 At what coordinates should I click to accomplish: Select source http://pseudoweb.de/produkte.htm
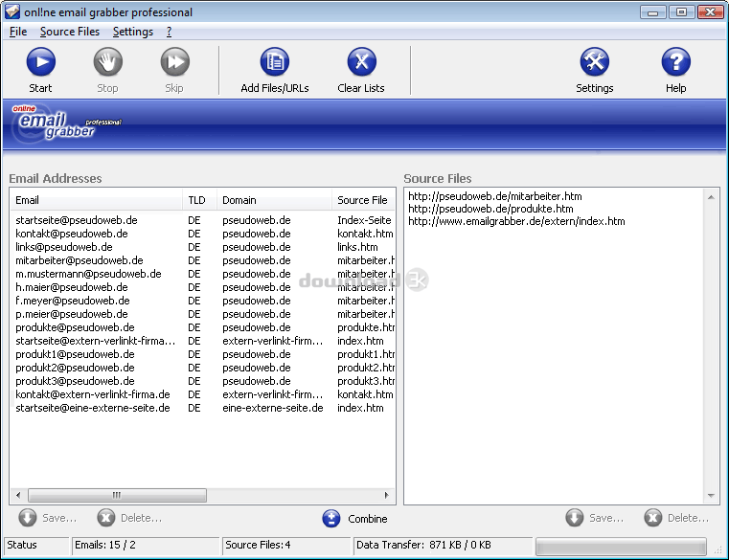pyautogui.click(x=490, y=209)
